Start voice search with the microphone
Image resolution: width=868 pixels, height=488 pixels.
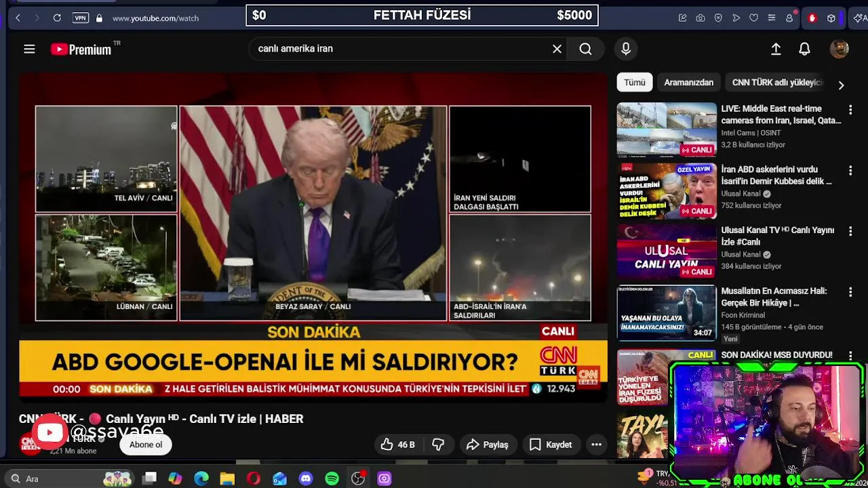point(626,49)
